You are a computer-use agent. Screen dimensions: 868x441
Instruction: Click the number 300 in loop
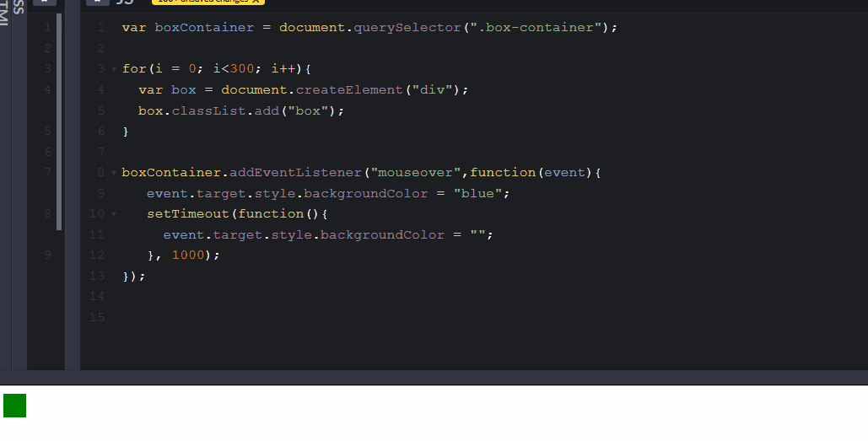[x=242, y=68]
